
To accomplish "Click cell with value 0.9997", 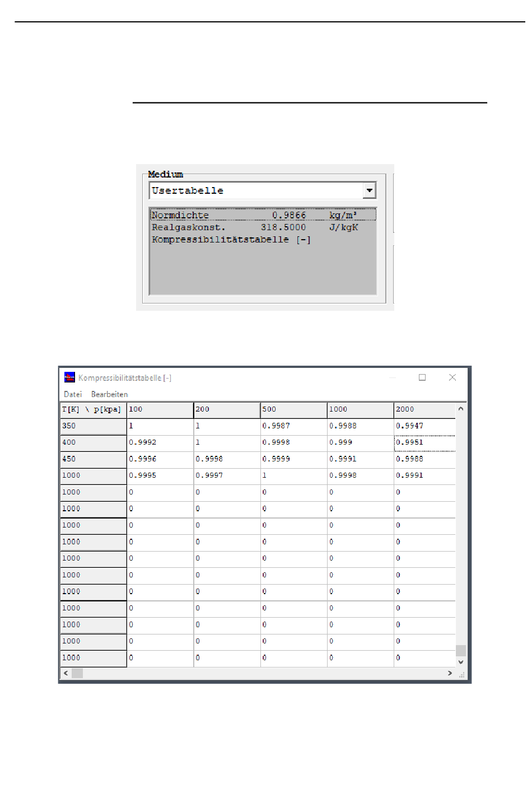I will coord(227,476).
